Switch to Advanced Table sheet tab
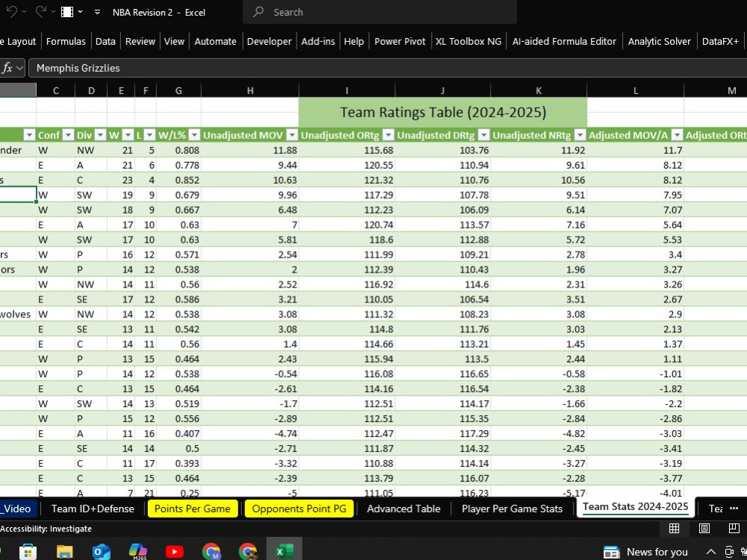Viewport: 747px width, 560px height. pos(403,508)
